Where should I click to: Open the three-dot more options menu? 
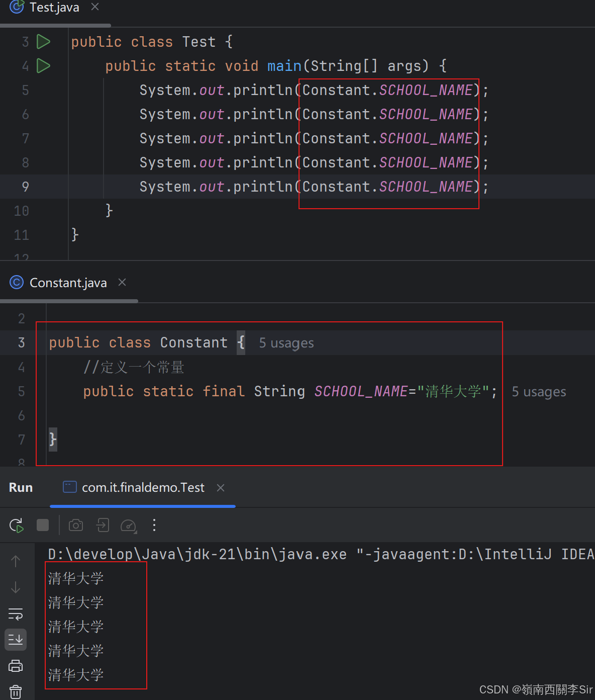tap(154, 525)
